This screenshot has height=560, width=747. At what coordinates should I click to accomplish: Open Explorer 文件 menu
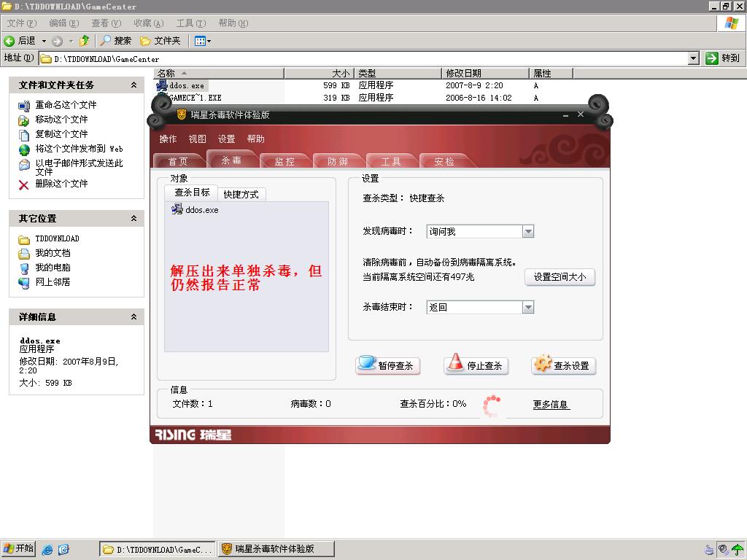pyautogui.click(x=21, y=23)
